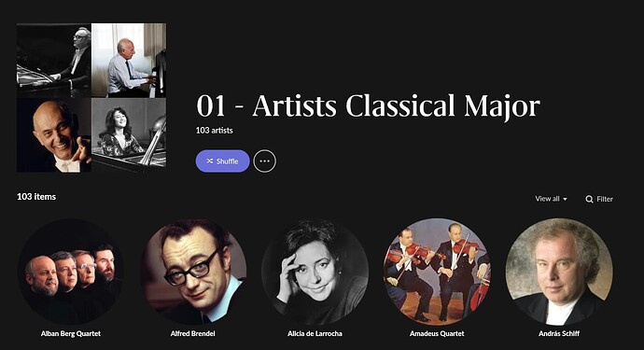Click the András Schiff name link
644x350 pixels.
(559, 333)
